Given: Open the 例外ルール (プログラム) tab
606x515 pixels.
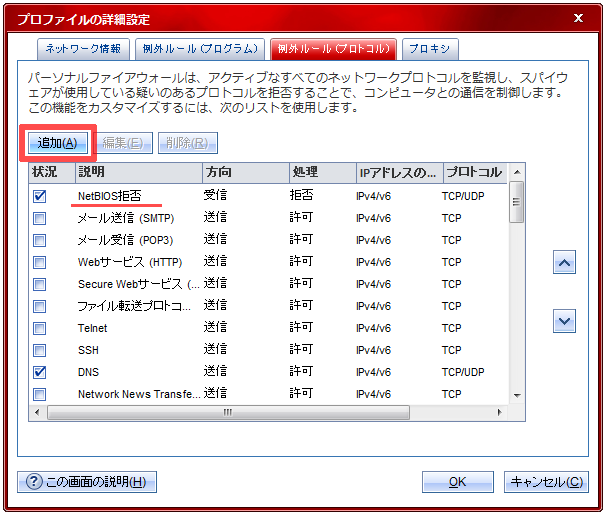Looking at the screenshot, I should tap(198, 48).
